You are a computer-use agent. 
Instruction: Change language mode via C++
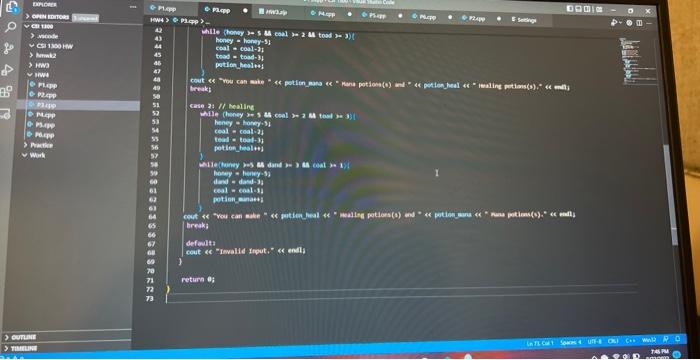pos(630,341)
